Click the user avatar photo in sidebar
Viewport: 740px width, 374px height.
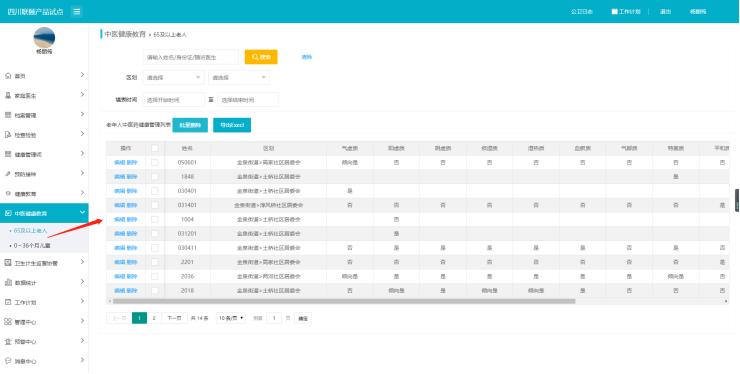click(x=44, y=37)
